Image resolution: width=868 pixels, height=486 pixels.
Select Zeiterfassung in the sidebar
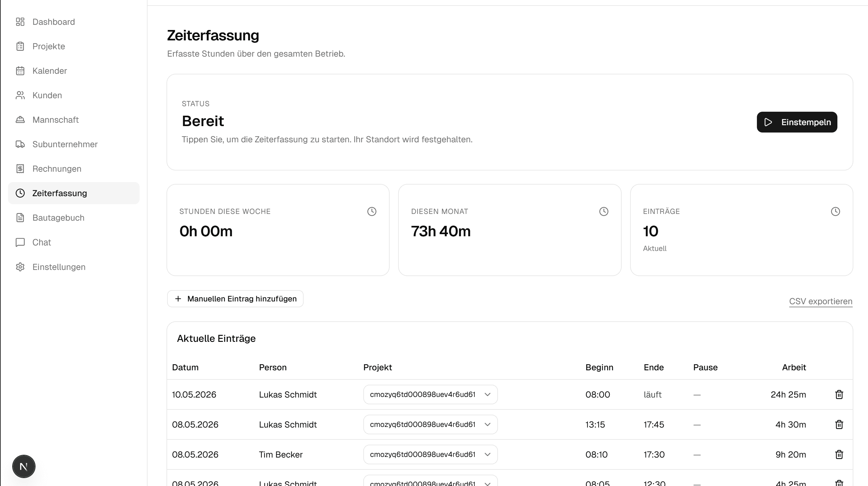[x=74, y=193]
